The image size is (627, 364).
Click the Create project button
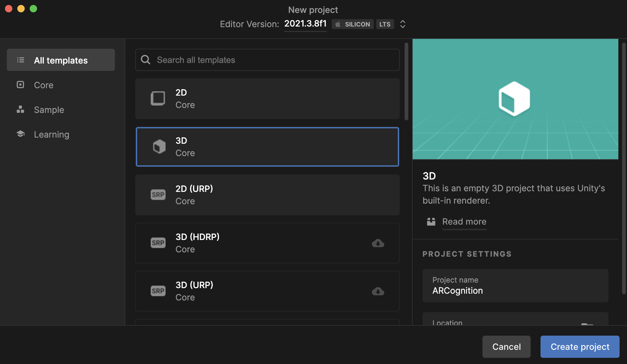point(580,346)
